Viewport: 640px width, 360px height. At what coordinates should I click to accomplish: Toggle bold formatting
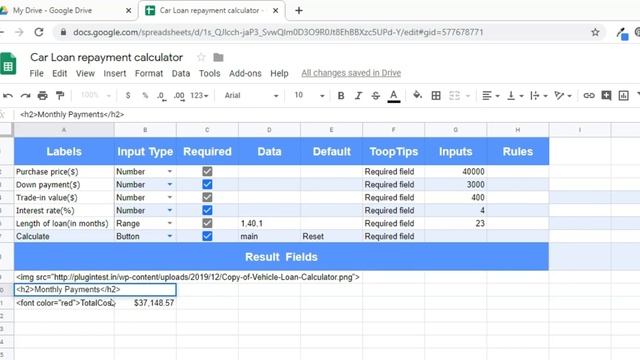341,96
